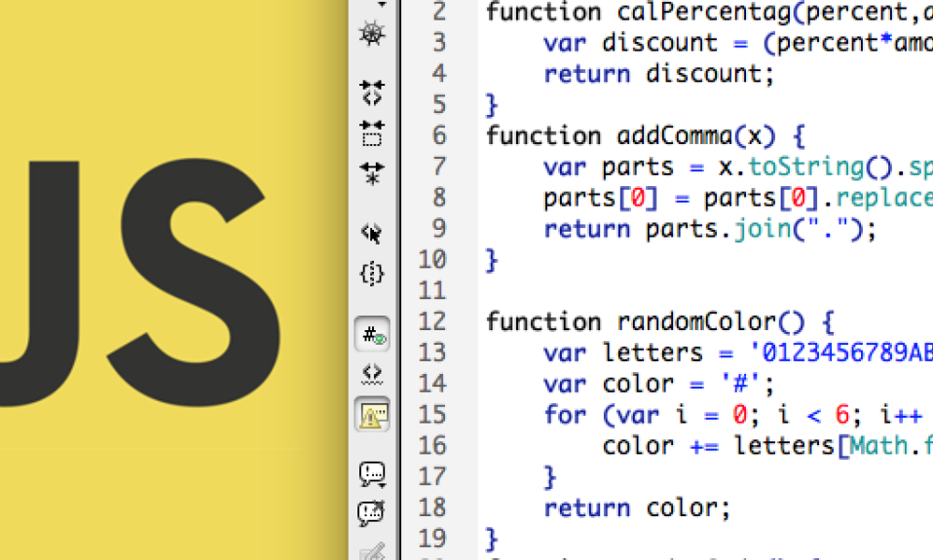Click the Expand All code icon
The image size is (933, 560).
click(x=372, y=172)
